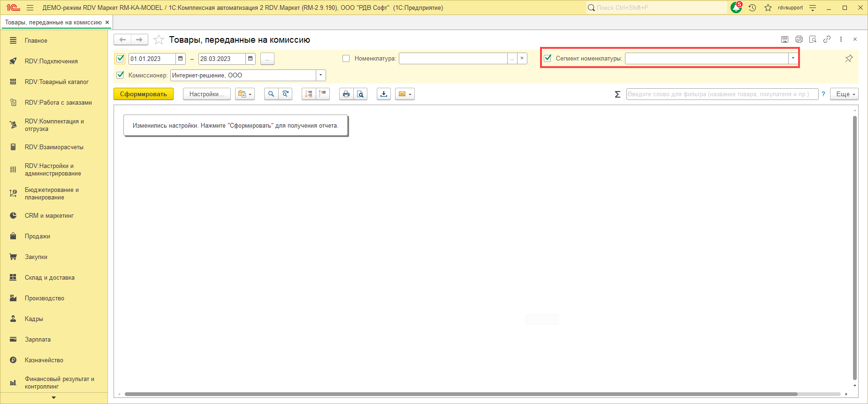Screen dimensions: 868x404
Task: Click the find magnifier icon in toolbar
Action: [271, 94]
